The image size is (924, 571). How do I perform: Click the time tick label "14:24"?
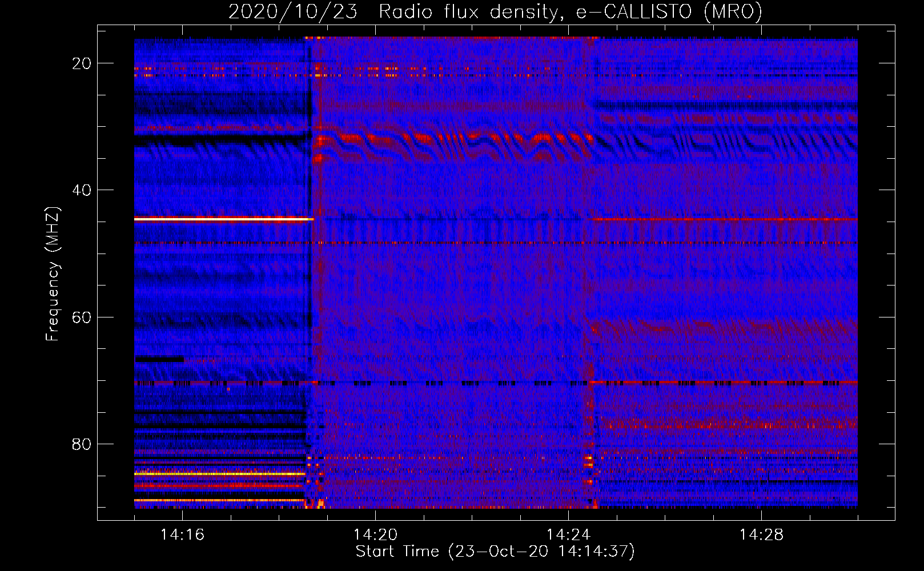pos(569,534)
